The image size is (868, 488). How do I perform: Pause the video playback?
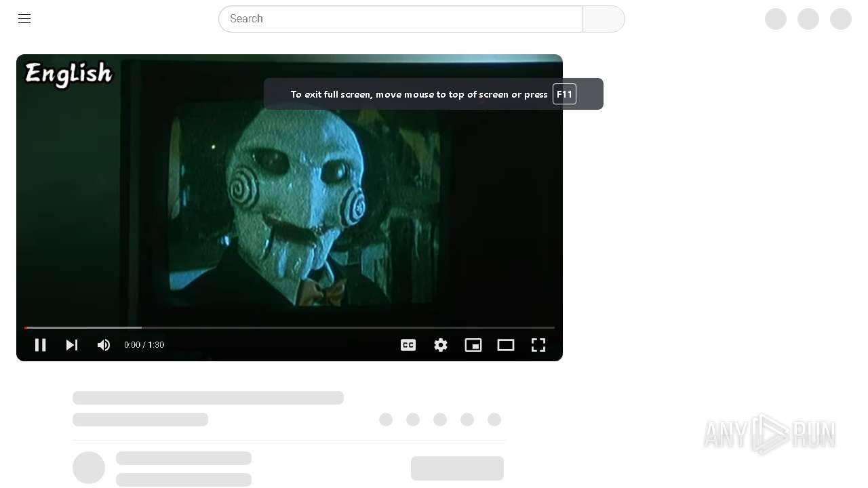[41, 345]
